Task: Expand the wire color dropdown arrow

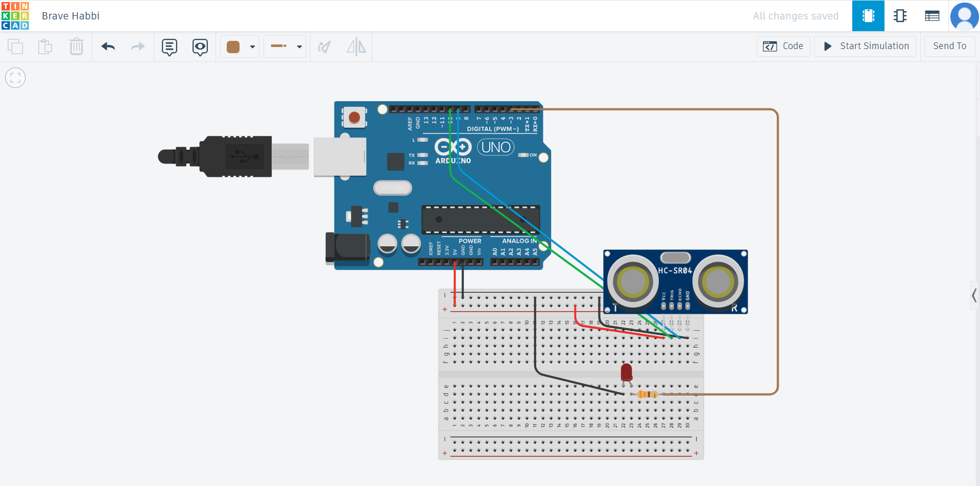Action: (252, 47)
